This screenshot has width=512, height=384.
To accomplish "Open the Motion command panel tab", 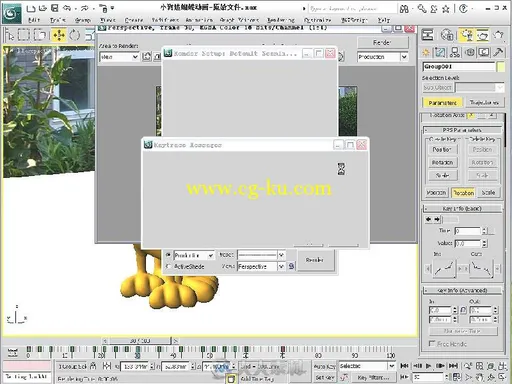I will click(470, 52).
